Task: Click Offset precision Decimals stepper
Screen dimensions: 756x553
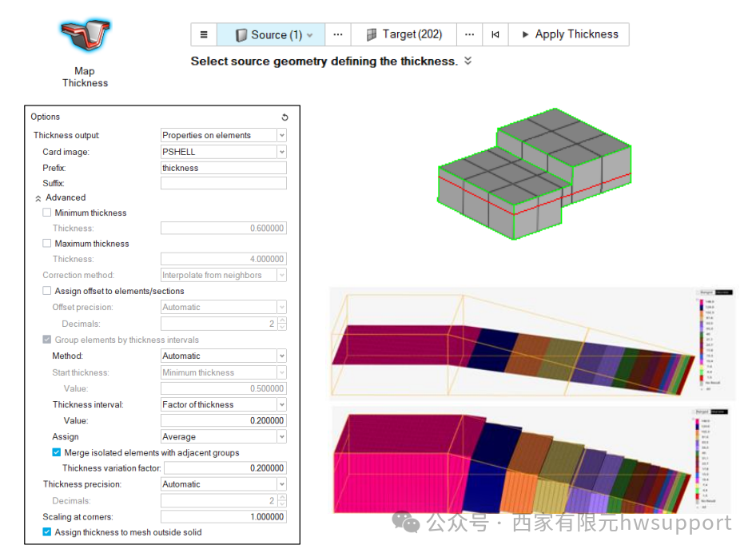Action: pos(283,324)
